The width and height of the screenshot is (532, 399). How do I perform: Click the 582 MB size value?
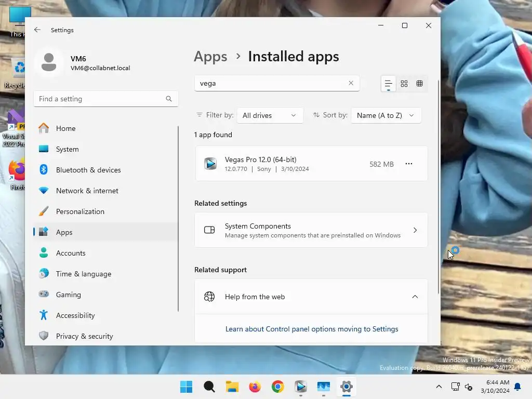tap(381, 164)
